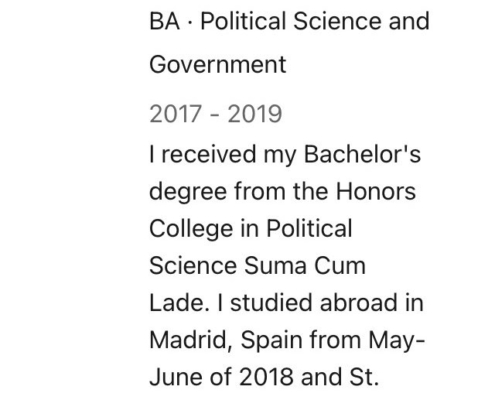Click the year '2017' in the dates
Viewport: 495px width, 400px height.
(176, 114)
